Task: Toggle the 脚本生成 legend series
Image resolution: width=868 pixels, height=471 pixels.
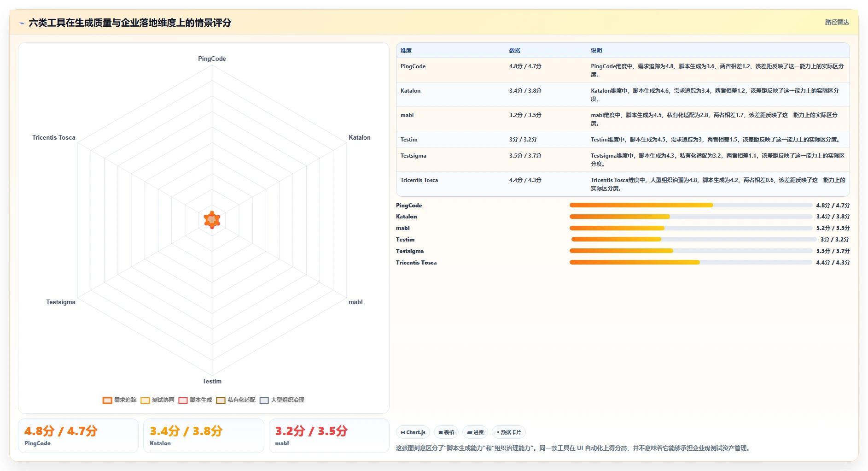Action: coord(195,400)
